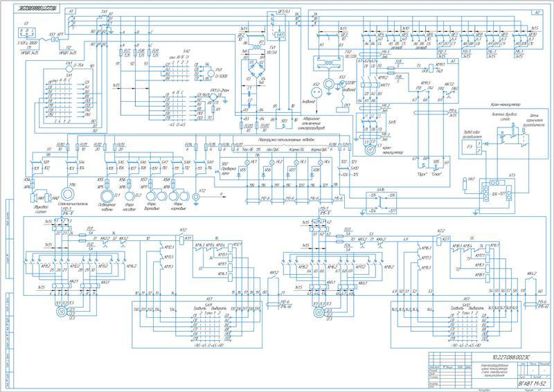Click the HA1 horn symbol

click(x=35, y=199)
